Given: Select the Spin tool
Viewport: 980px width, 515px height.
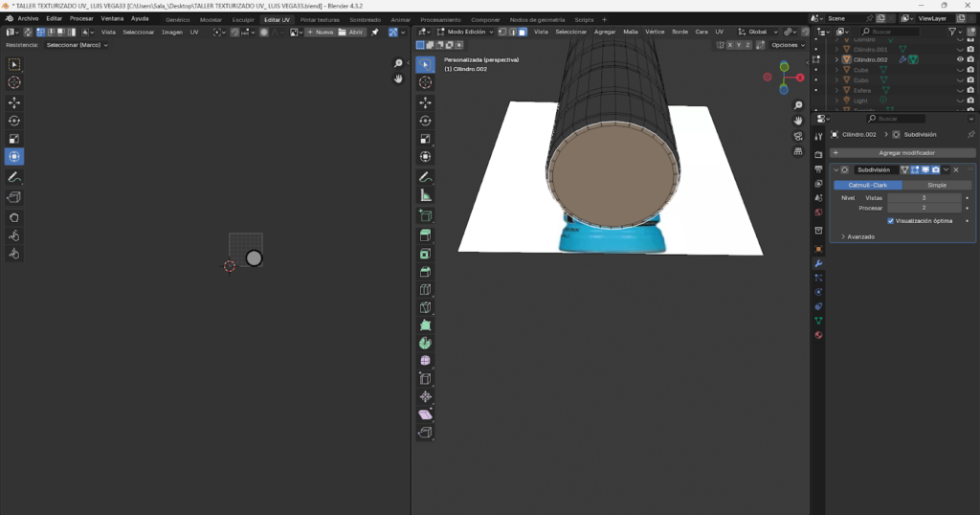Looking at the screenshot, I should [426, 343].
